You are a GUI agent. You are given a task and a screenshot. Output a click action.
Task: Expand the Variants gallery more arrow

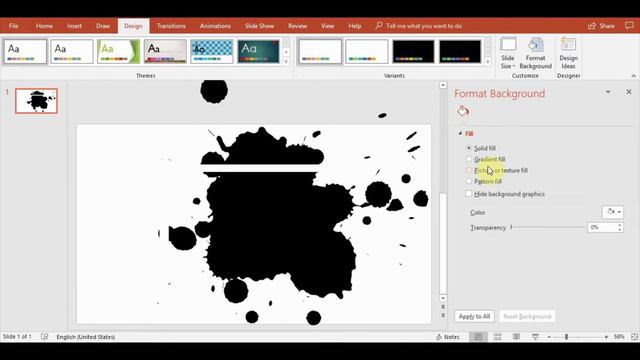pyautogui.click(x=487, y=61)
